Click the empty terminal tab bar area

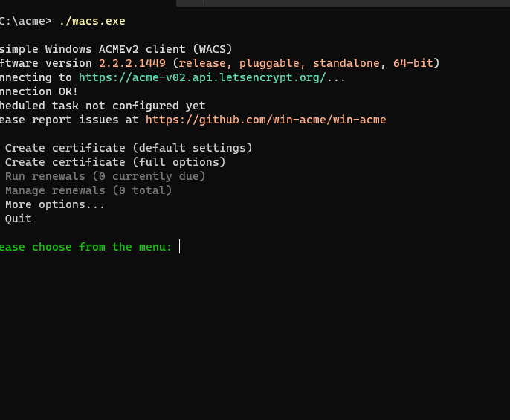(x=342, y=4)
